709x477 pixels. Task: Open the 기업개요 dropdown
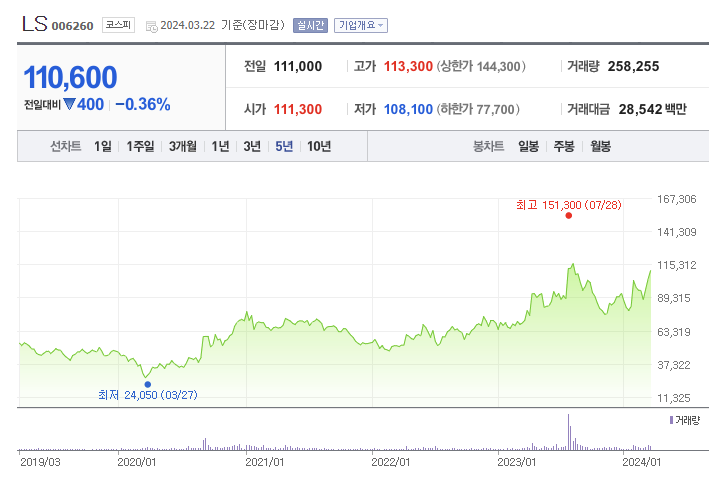[360, 25]
